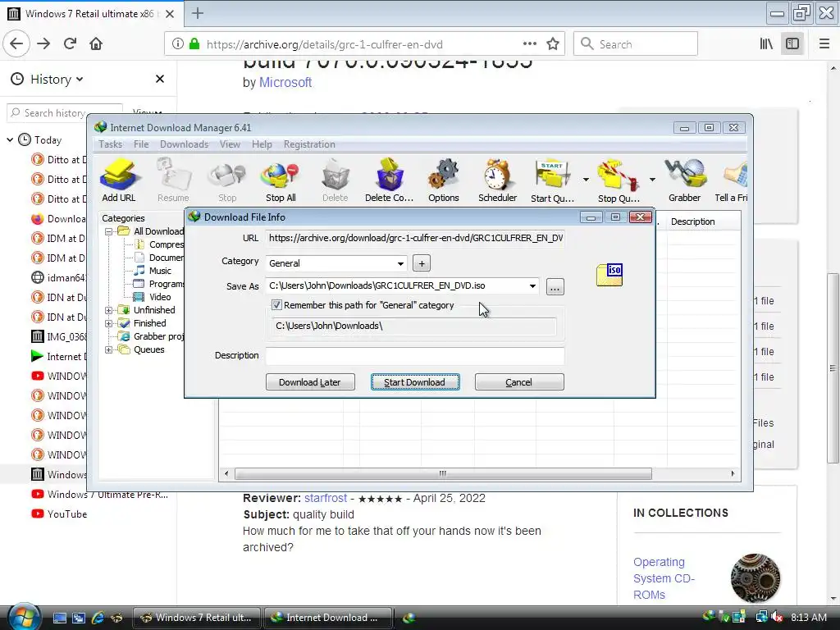Bookmark this page with the star icon

tap(553, 44)
